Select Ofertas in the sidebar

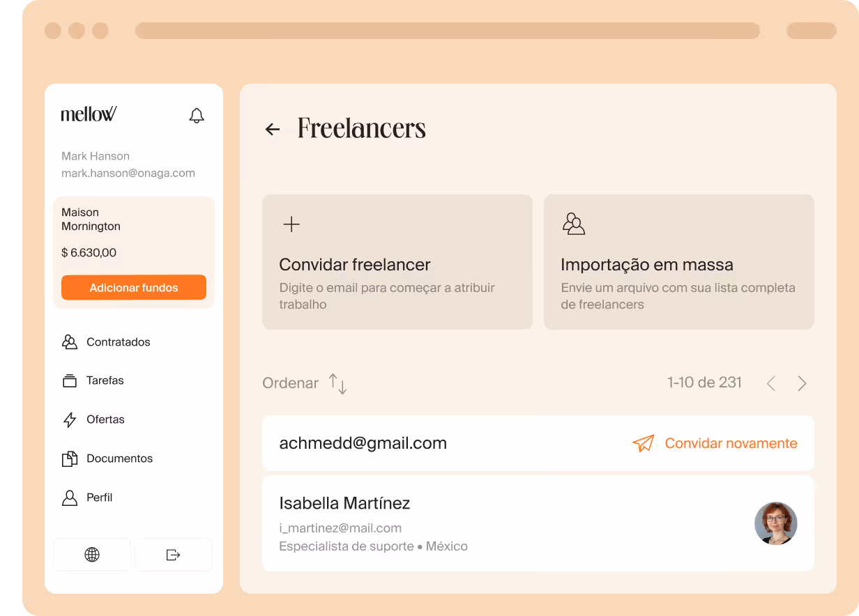tap(93, 419)
